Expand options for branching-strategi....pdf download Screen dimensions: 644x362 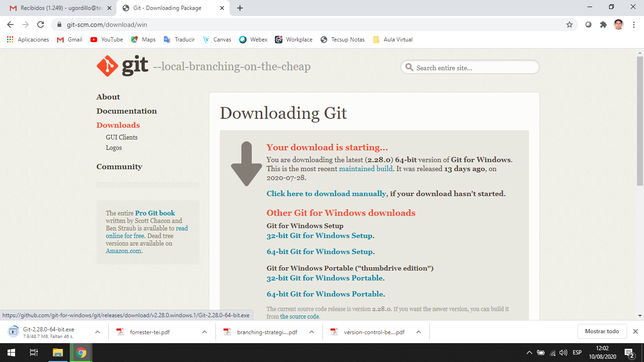[312, 332]
